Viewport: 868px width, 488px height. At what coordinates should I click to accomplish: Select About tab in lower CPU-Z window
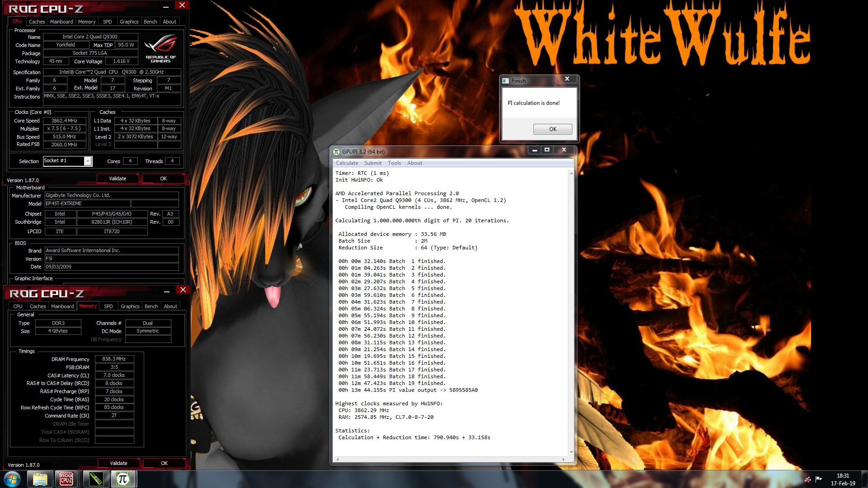pos(170,306)
